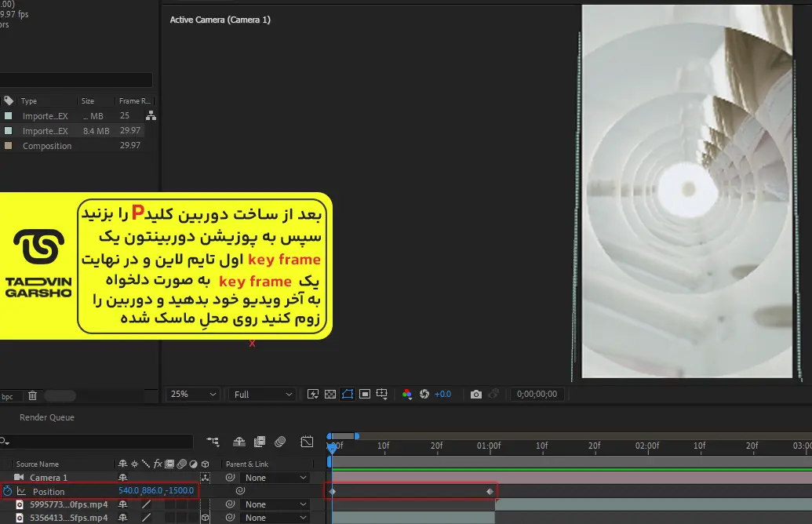Sort project items by Type column
The width and height of the screenshot is (812, 524).
point(29,101)
